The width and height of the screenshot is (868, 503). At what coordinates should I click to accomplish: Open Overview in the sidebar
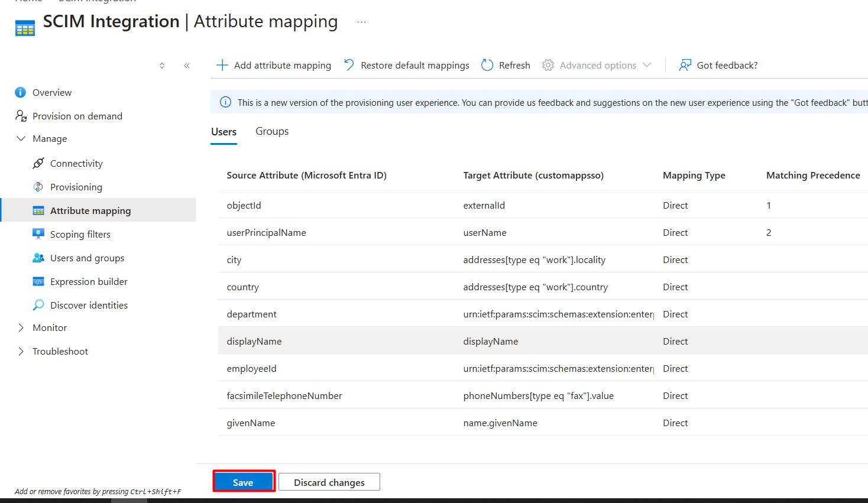click(52, 92)
